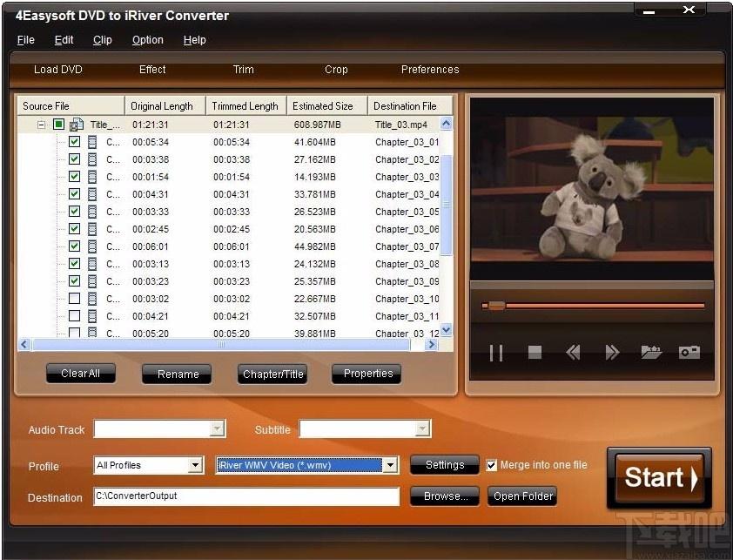This screenshot has width=733, height=560.
Task: Click the horizontal scroll left arrow
Action: pyautogui.click(x=24, y=345)
